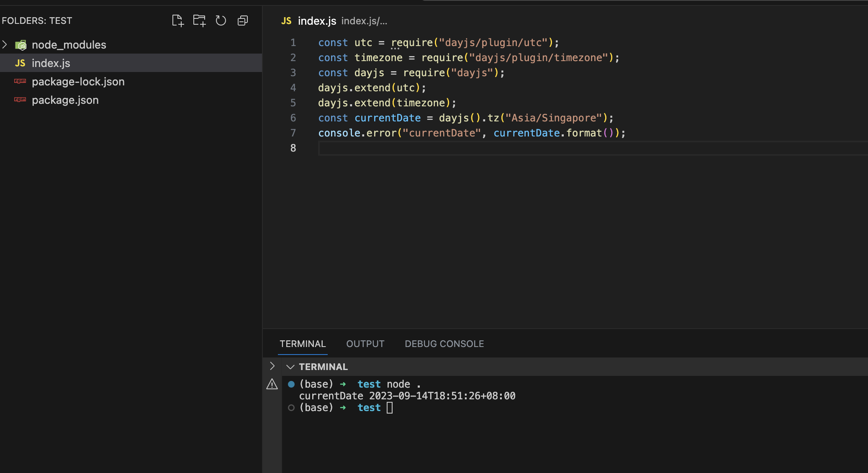Click the node_modules folder icon
Image resolution: width=868 pixels, height=473 pixels.
(x=21, y=45)
